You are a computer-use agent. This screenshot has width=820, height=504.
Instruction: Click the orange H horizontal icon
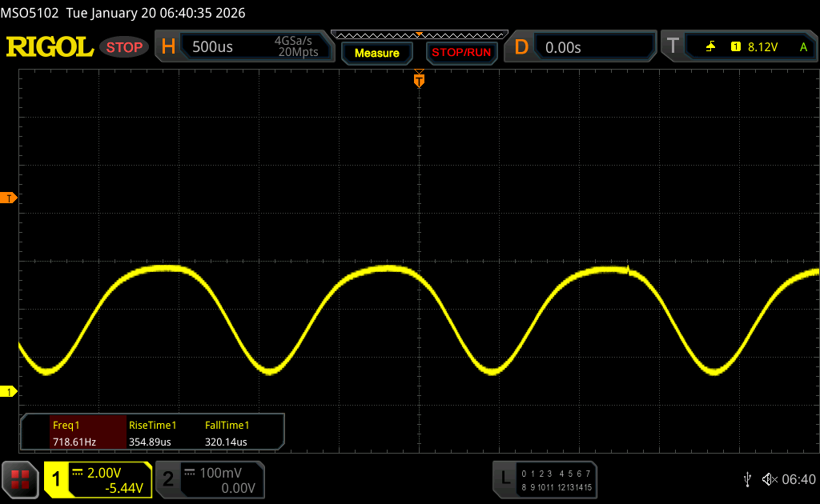pos(168,47)
